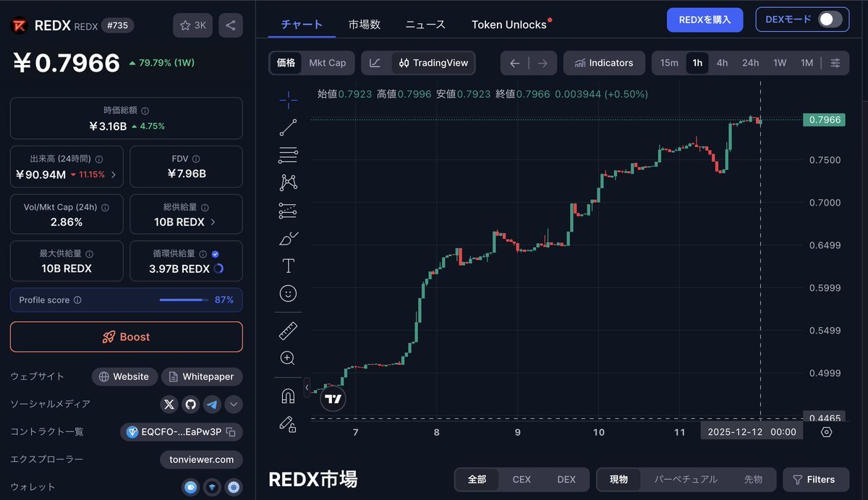Redo chart action arrow

click(x=542, y=63)
